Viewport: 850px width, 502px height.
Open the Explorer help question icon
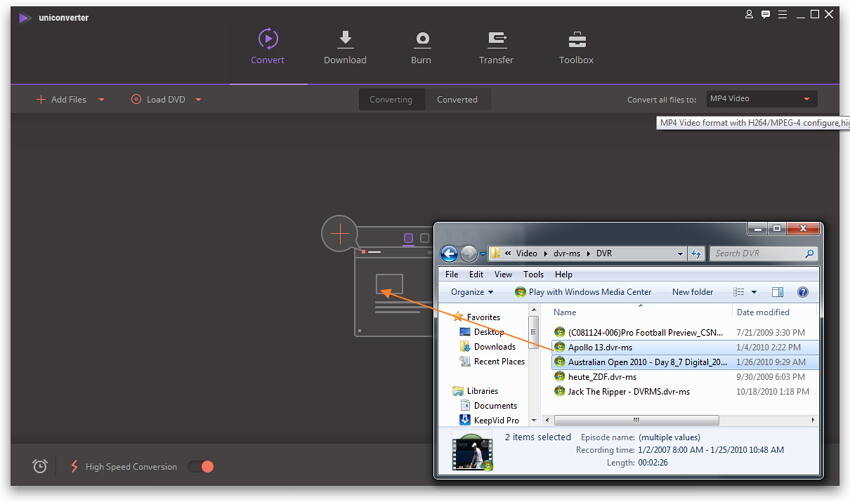pyautogui.click(x=803, y=292)
